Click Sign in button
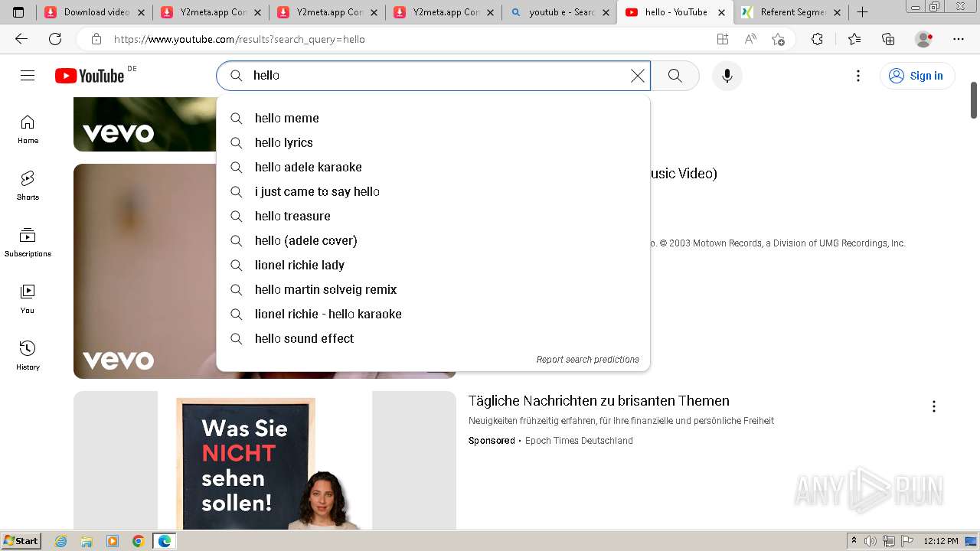980x551 pixels. pyautogui.click(x=917, y=75)
